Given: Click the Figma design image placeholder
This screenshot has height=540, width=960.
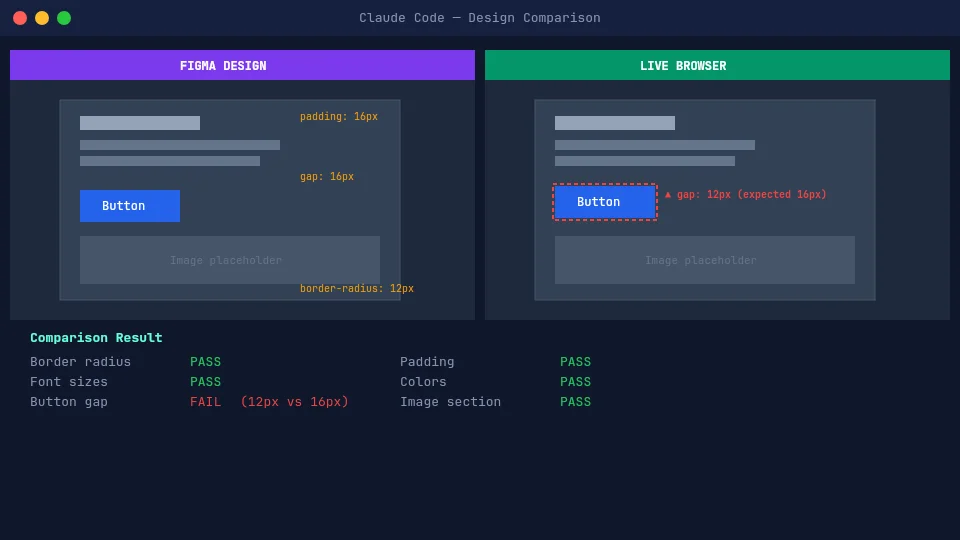Looking at the screenshot, I should coord(230,260).
